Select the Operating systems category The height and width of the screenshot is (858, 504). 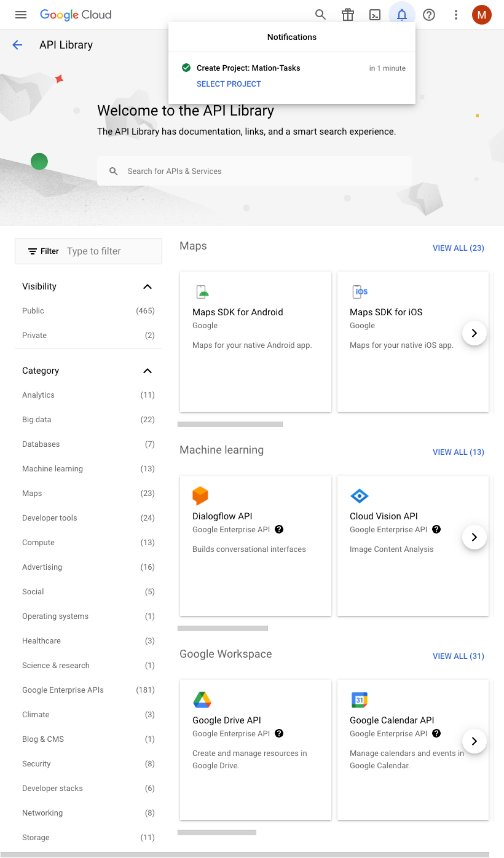click(x=89, y=616)
